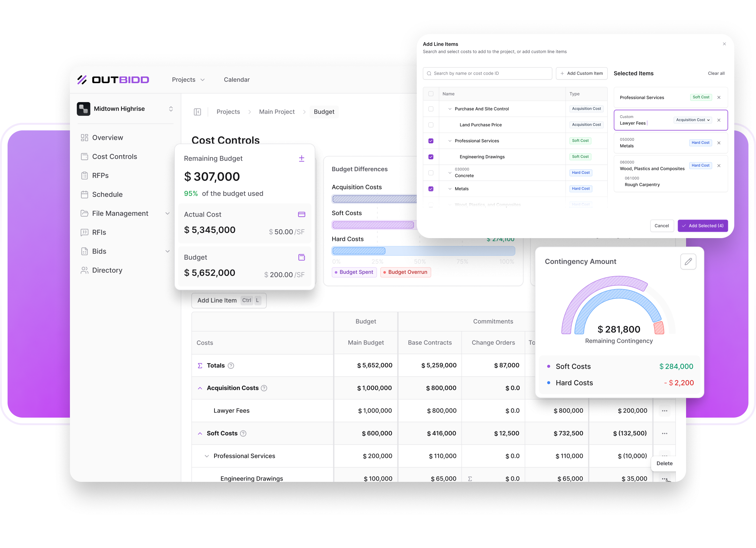Click the Schedule calendar icon in sidebar
Viewport: 756px width, 548px height.
tap(85, 195)
